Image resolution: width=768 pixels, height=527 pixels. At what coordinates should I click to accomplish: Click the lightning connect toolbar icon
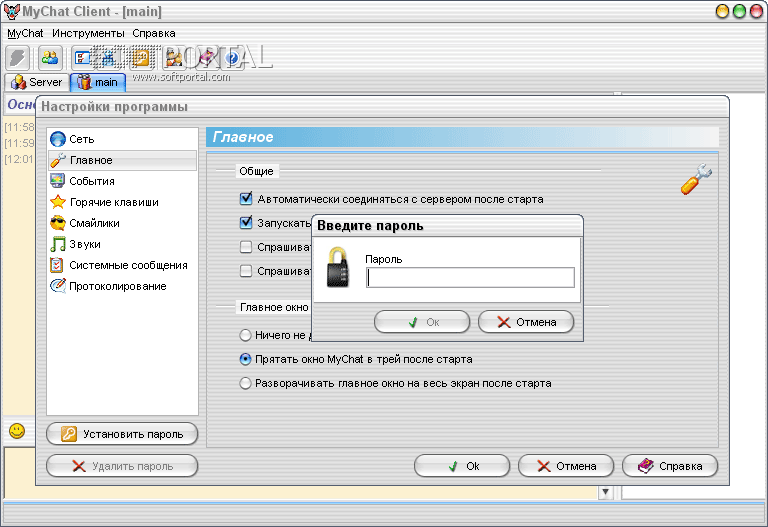17,58
